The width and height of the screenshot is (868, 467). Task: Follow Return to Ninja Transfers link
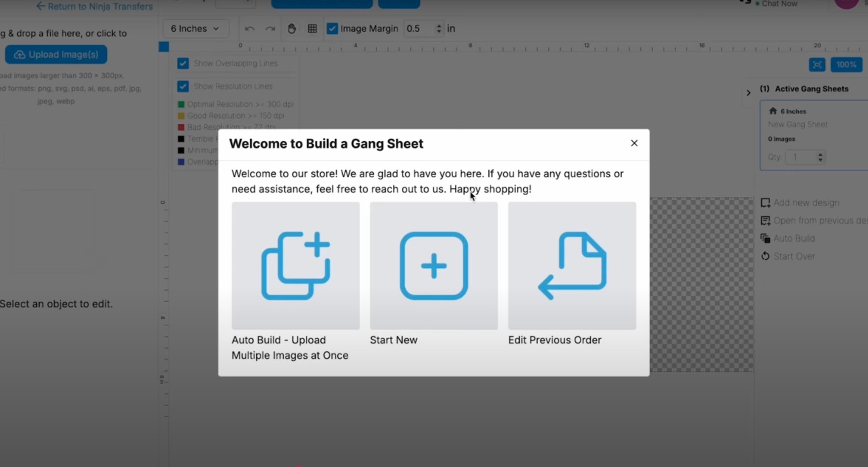click(x=94, y=6)
